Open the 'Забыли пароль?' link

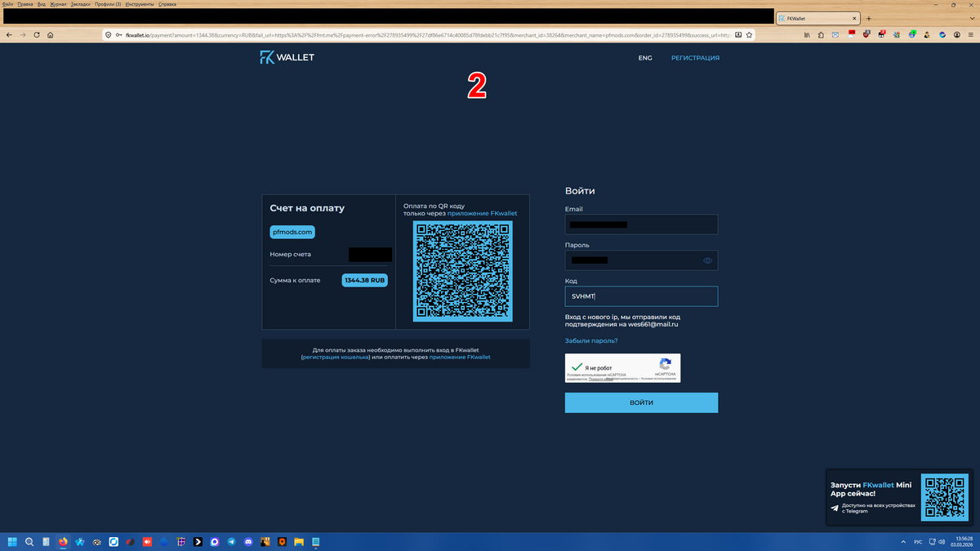[x=591, y=340]
